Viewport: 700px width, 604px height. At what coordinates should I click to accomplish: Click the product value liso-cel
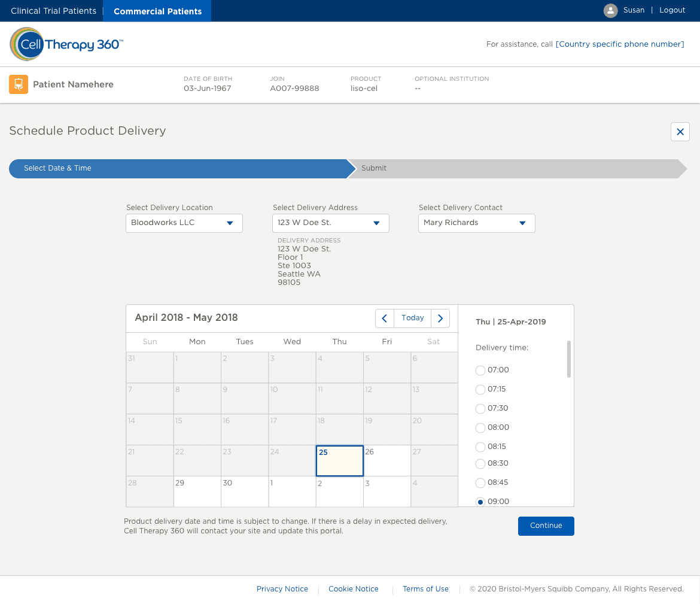click(x=364, y=89)
